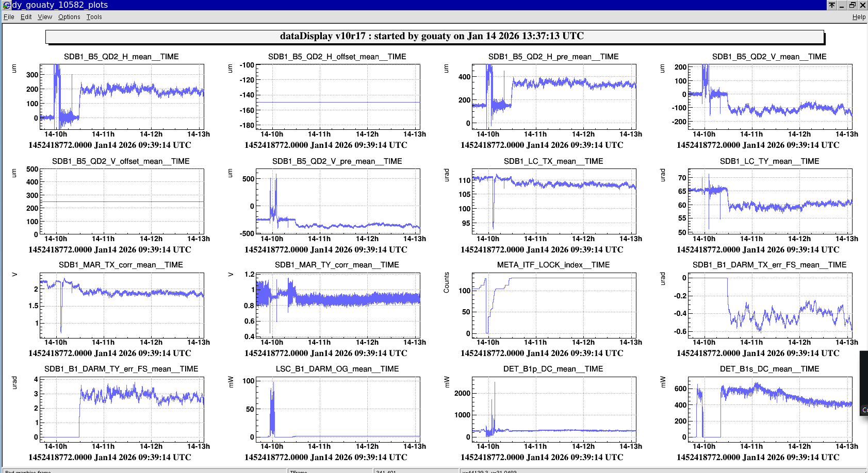Click the SDB1_B5_QD2_V_offset_mean plot
This screenshot has width=868, height=473.
click(x=122, y=201)
